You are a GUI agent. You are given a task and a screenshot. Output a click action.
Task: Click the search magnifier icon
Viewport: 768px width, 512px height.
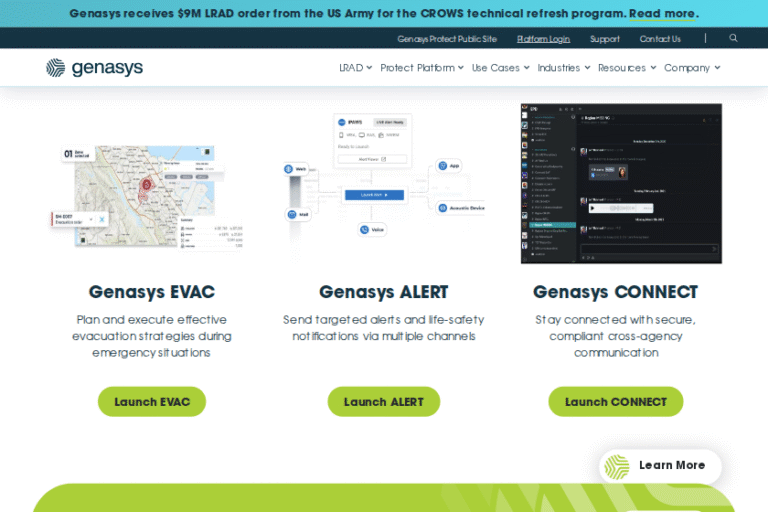pos(733,38)
